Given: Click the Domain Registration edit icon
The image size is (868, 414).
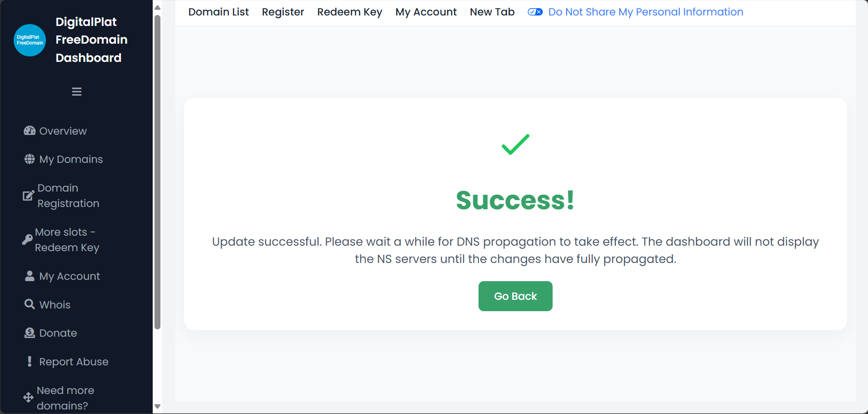Looking at the screenshot, I should coord(28,196).
